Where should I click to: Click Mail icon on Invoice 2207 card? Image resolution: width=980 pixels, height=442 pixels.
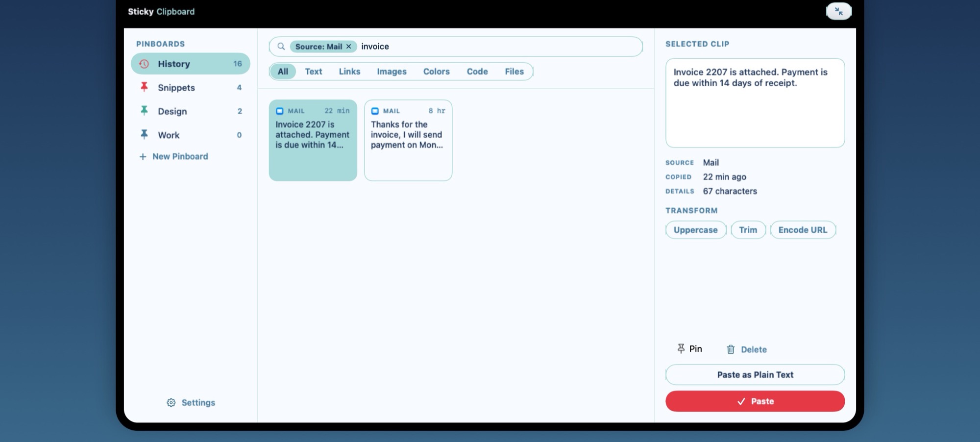pos(280,111)
